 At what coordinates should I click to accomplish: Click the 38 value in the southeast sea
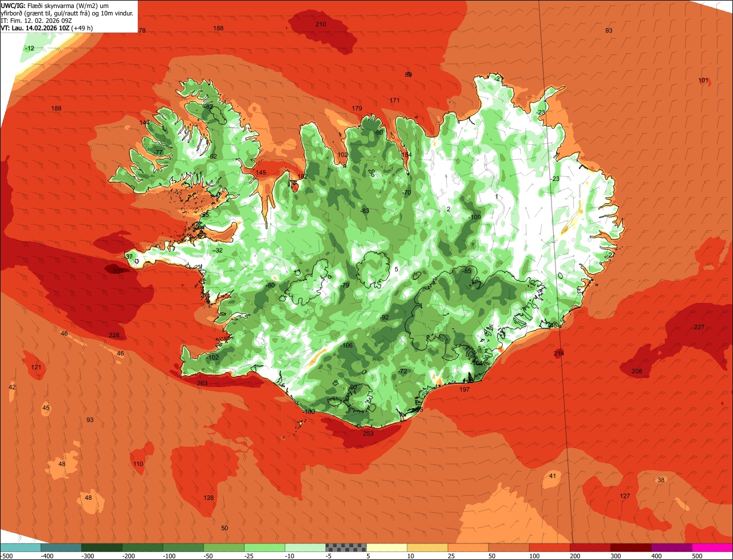(661, 480)
